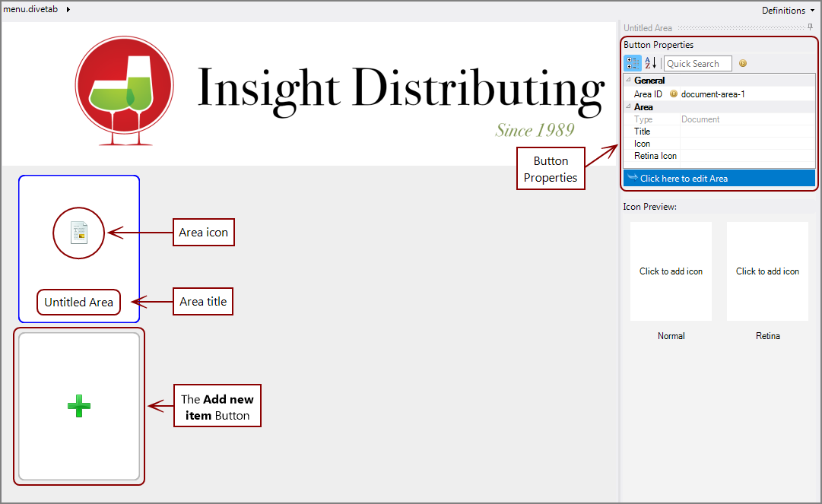The height and width of the screenshot is (504, 822).
Task: Click the blue arrow icon on the edit Area bar
Action: point(633,177)
